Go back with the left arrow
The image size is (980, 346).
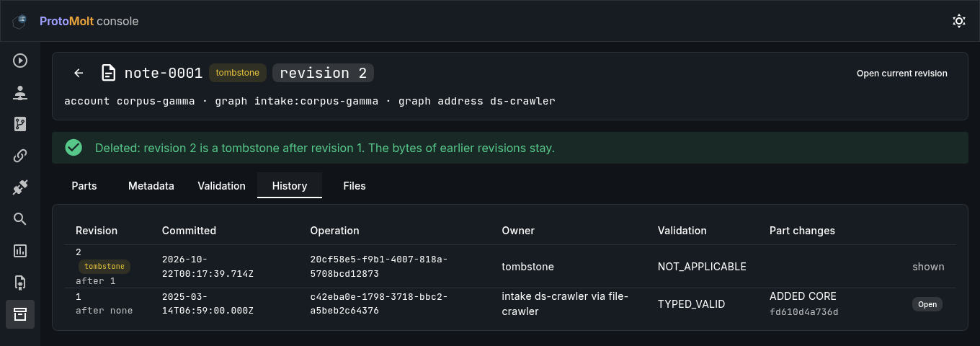coord(79,73)
